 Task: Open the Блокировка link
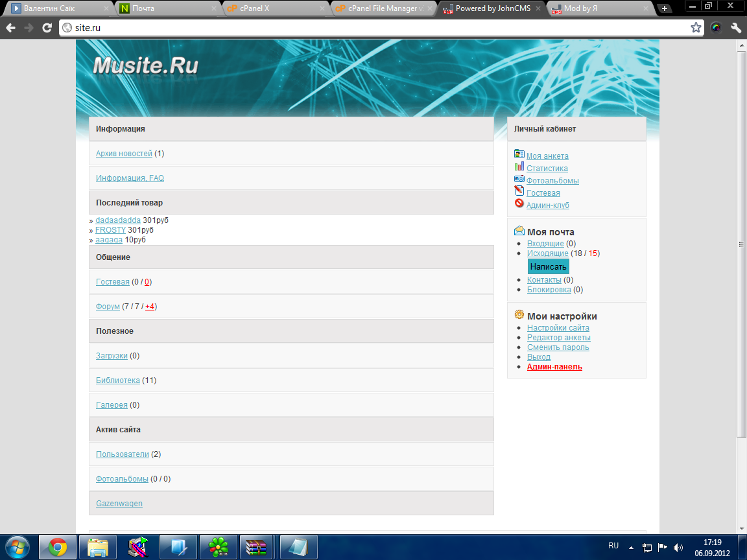coord(549,290)
